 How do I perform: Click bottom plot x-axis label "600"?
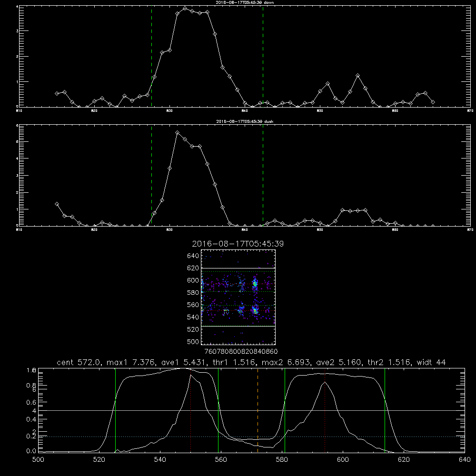343,460
